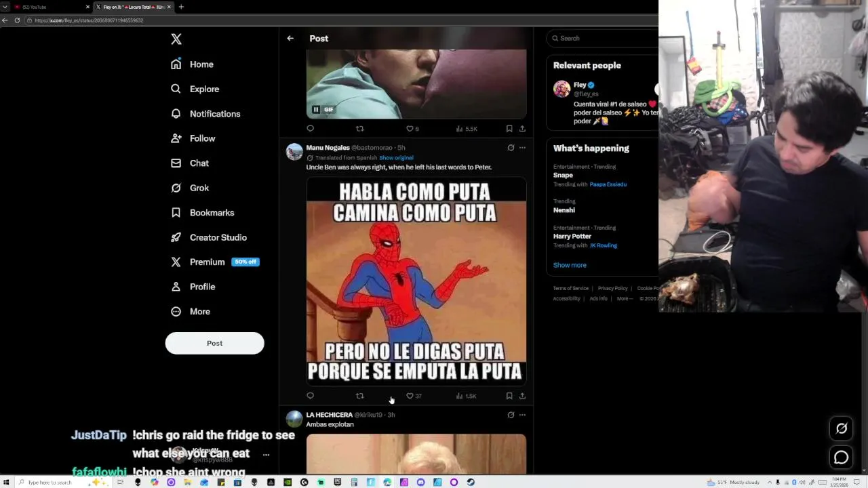
Task: Open the Windows Start menu
Action: [x=5, y=483]
